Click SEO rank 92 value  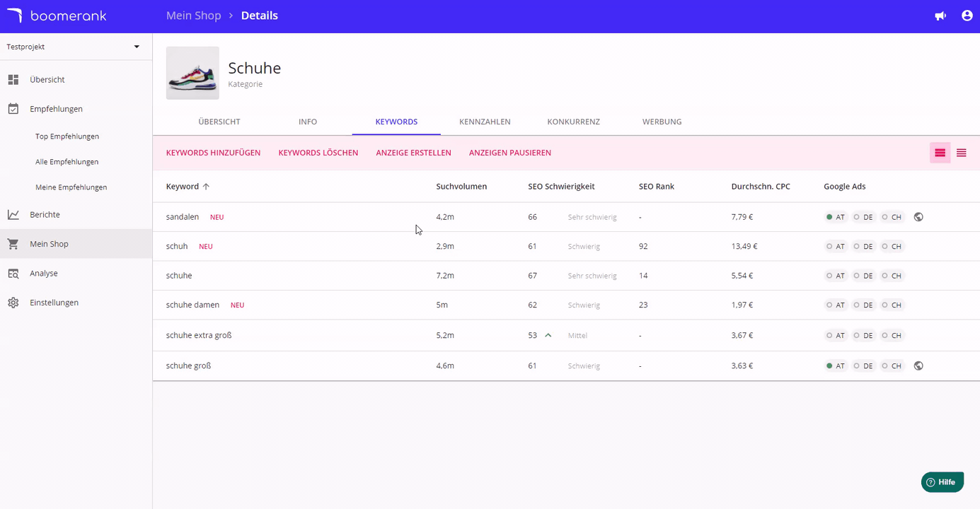tap(643, 247)
